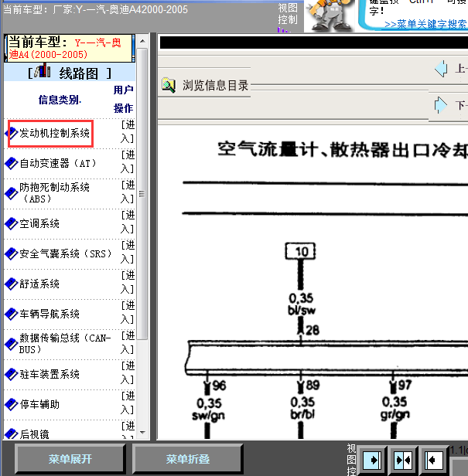Click the 视图控制 label at top
This screenshot has height=476, width=468.
point(288,14)
